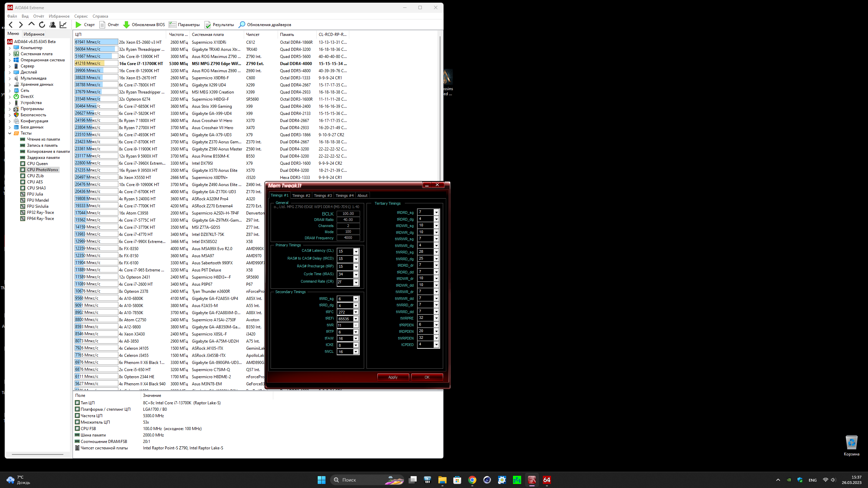Navigate back with the left arrow icon
This screenshot has height=488, width=868.
[11, 25]
